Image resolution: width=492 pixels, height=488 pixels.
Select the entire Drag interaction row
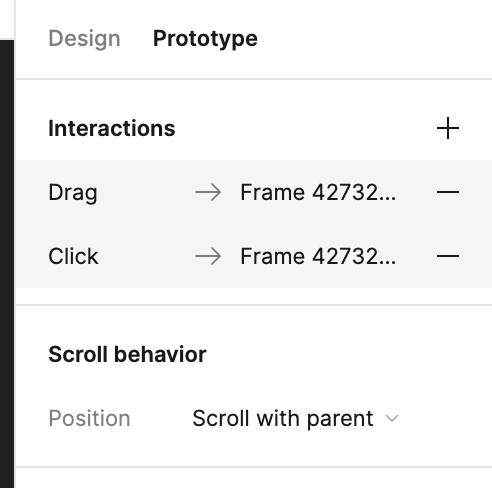pos(254,192)
